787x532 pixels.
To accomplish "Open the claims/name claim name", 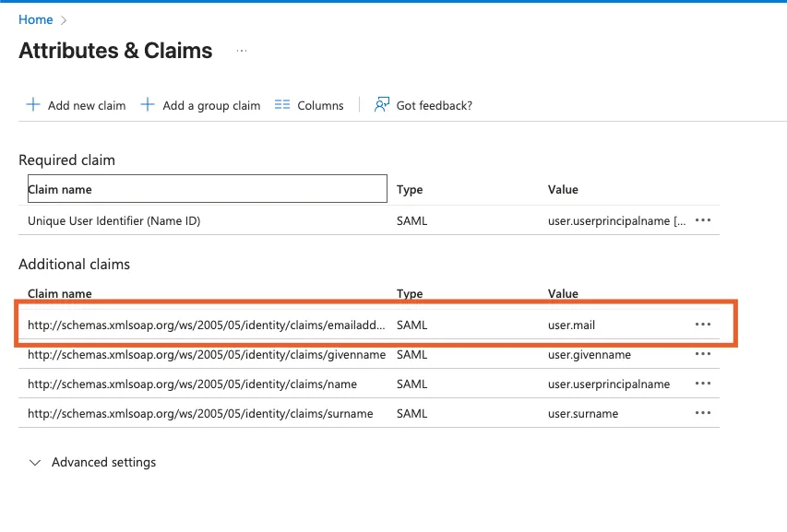I will coord(192,384).
